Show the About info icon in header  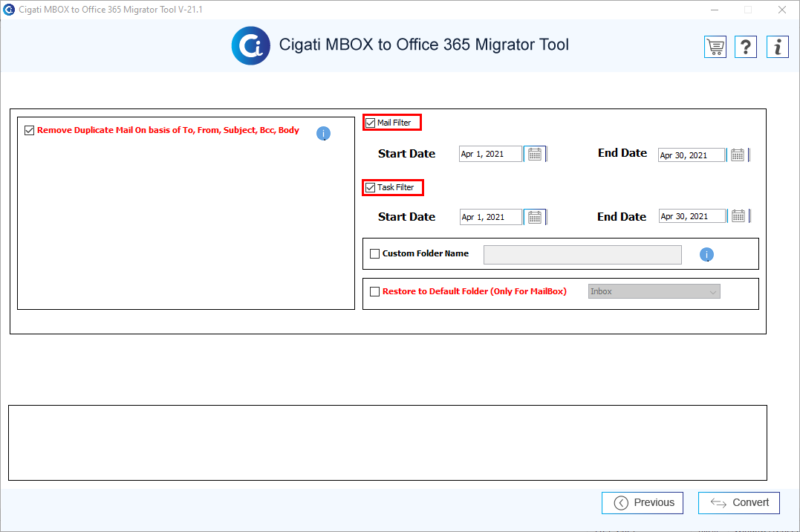coord(778,47)
